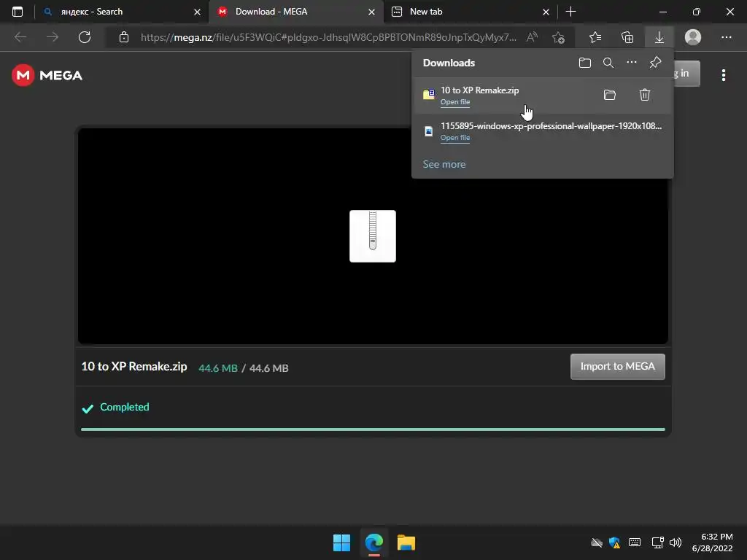The height and width of the screenshot is (560, 747).
Task: Click See more in Downloads panel
Action: [444, 164]
